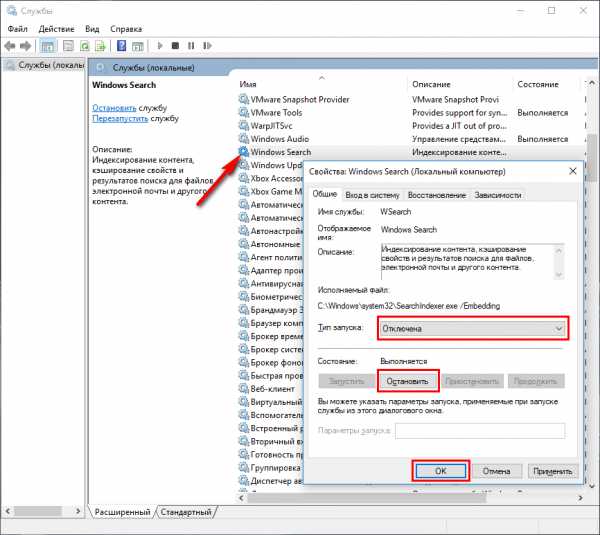The width and height of the screenshot is (600, 535).
Task: Click the Веб-клиент service icon
Action: click(244, 389)
